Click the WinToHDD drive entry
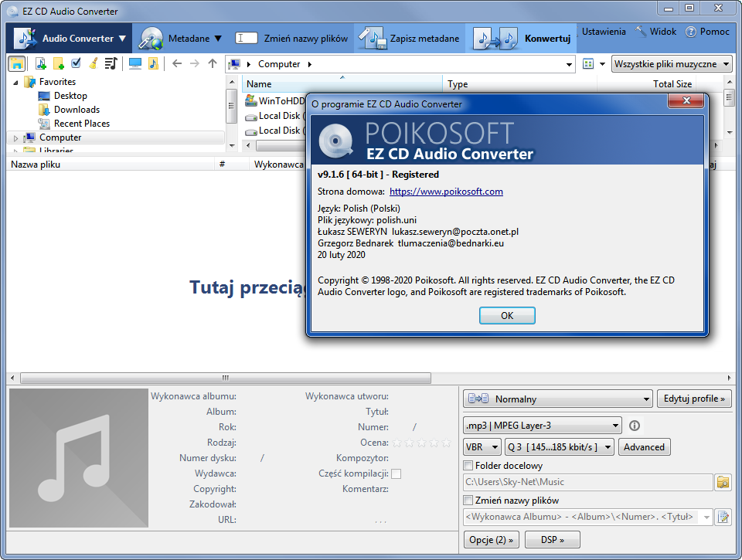Image resolution: width=742 pixels, height=560 pixels. 275,100
